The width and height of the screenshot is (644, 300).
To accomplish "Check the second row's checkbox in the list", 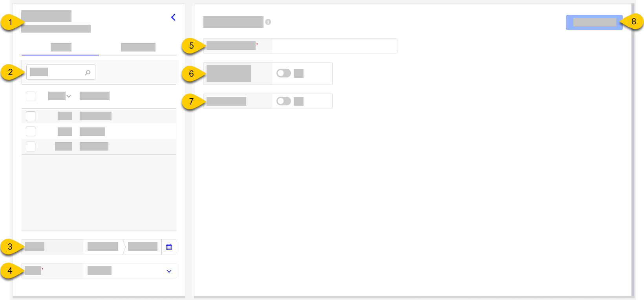I will pyautogui.click(x=30, y=131).
